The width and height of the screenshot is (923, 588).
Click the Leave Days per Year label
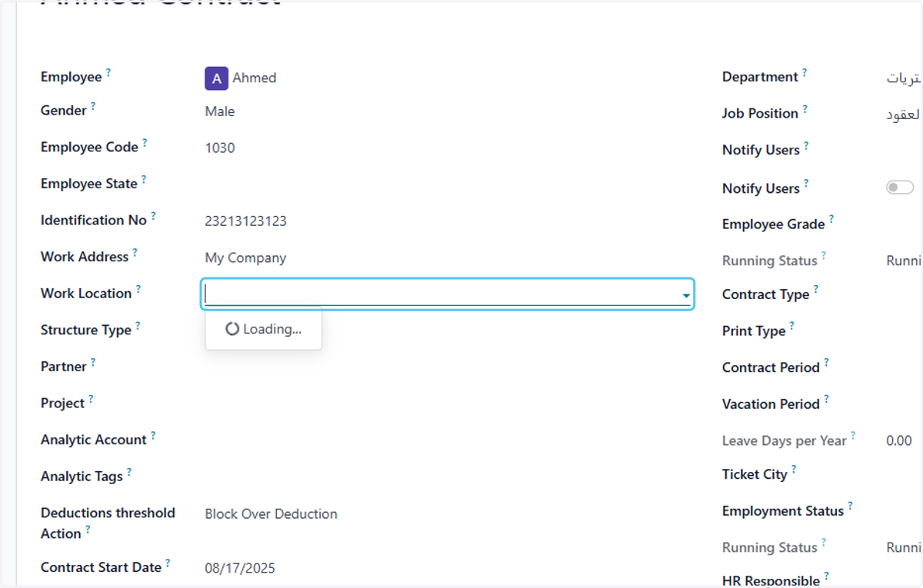point(785,441)
